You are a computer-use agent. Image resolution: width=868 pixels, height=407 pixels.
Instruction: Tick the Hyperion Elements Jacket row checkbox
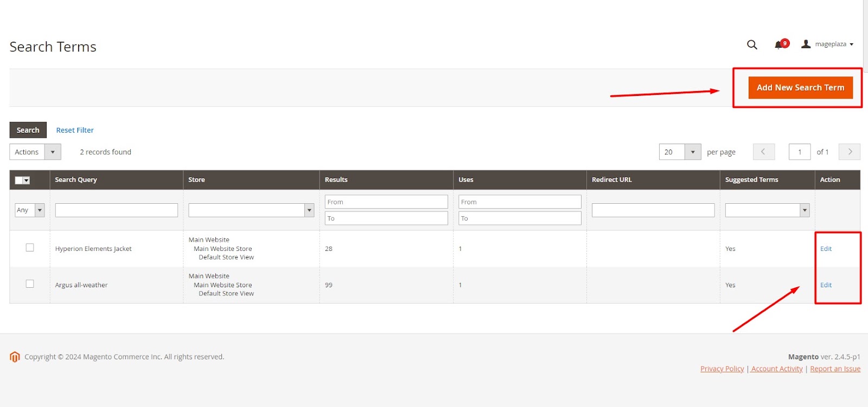coord(30,248)
